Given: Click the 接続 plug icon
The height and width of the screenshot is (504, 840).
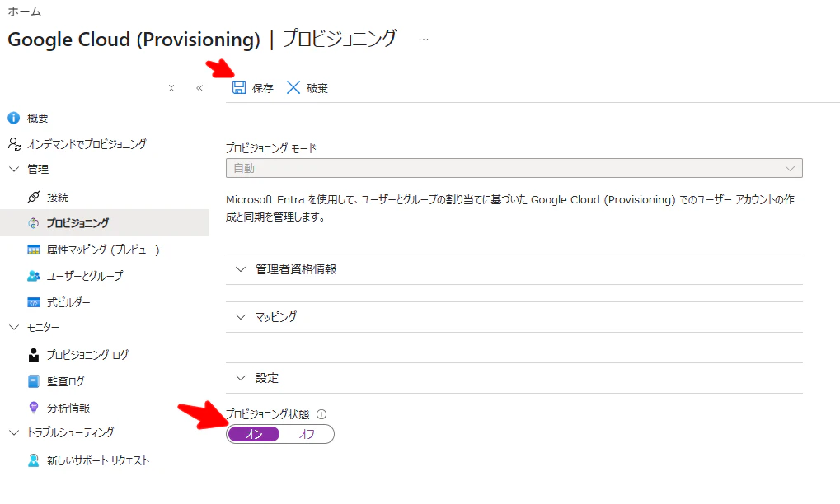Looking at the screenshot, I should tap(33, 197).
